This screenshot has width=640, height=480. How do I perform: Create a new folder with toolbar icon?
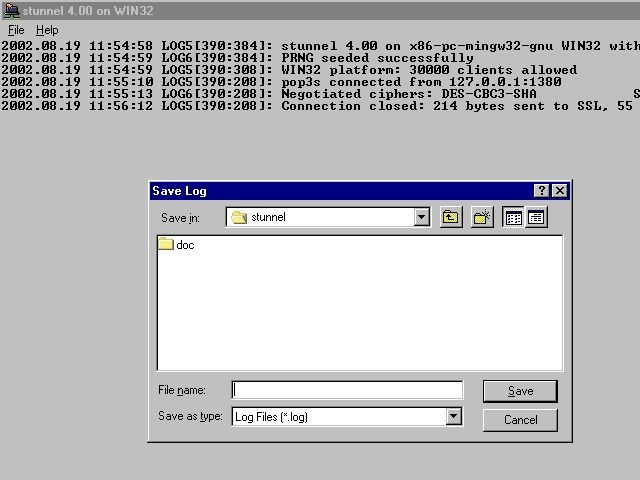pos(482,217)
